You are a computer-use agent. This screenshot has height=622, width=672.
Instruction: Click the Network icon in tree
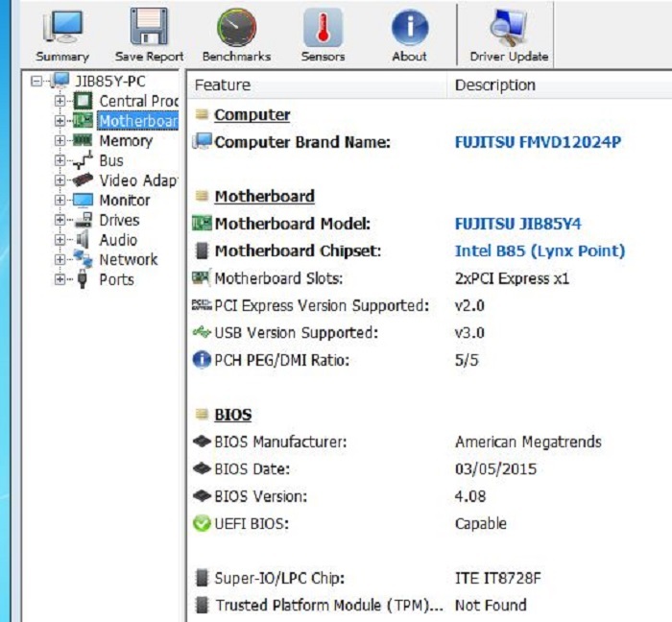click(x=83, y=259)
